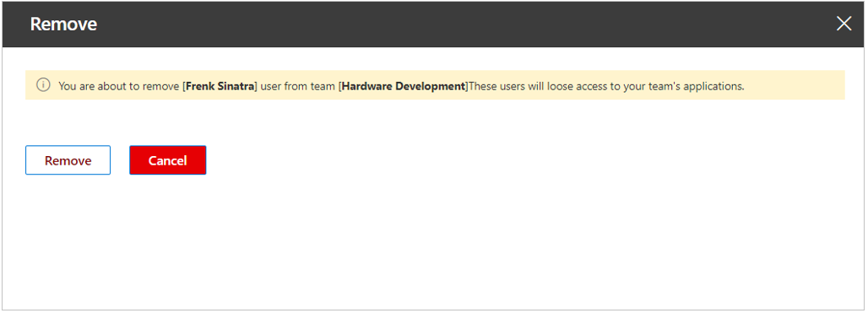Click the Remove title in the dialog header
Screen dimensions: 868x313
(63, 24)
